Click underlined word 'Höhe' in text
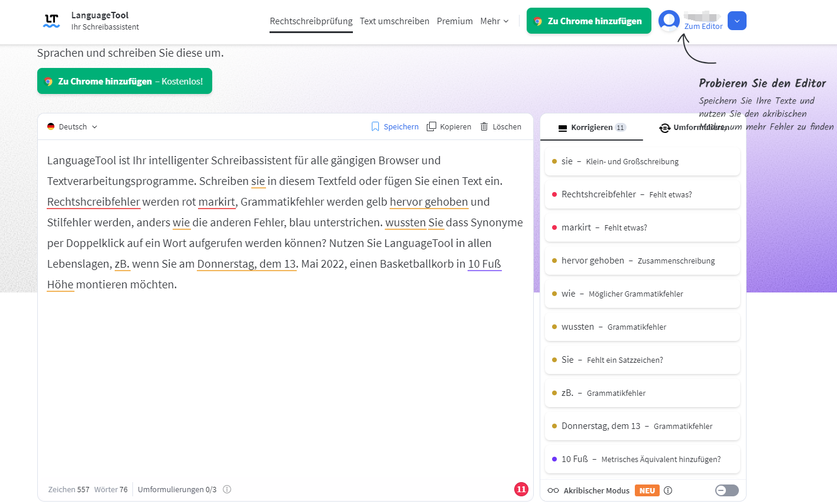 (60, 285)
